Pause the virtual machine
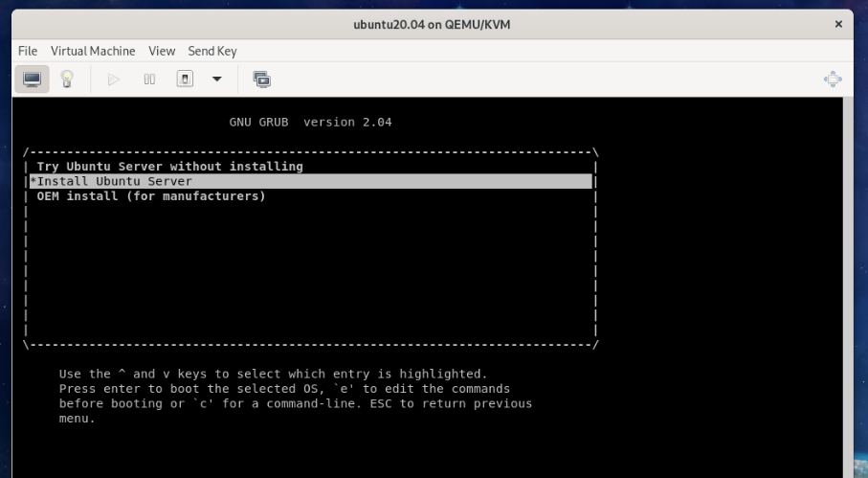 [149, 80]
